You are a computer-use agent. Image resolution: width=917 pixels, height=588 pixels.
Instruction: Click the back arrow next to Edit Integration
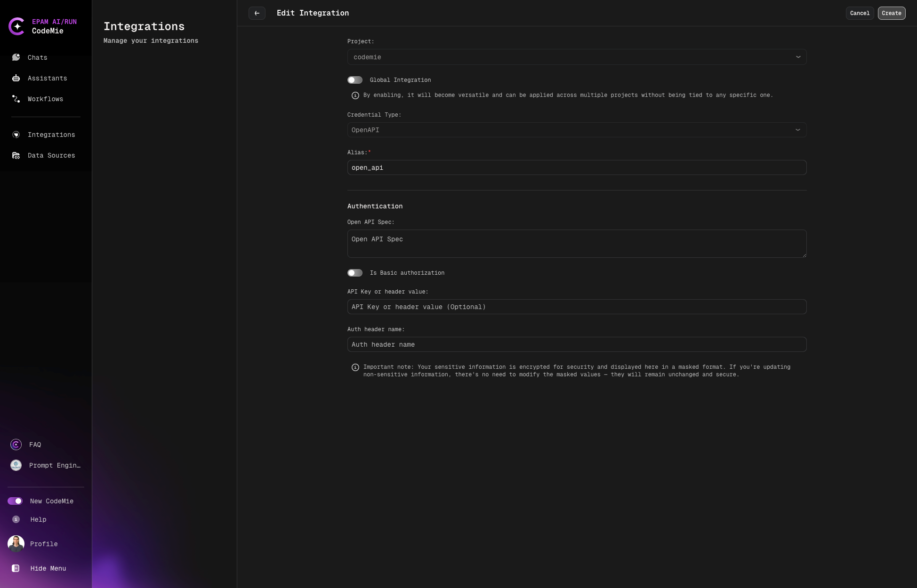[x=257, y=13]
